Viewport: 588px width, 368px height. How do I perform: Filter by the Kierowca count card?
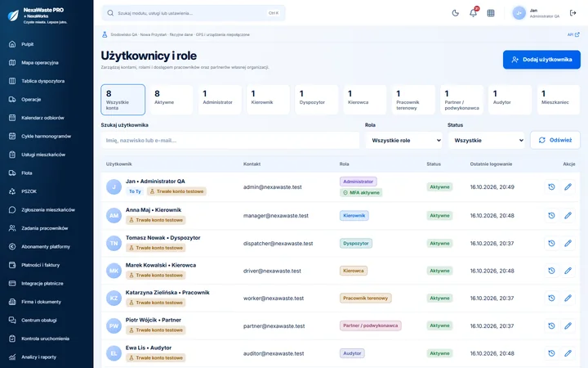coord(365,100)
